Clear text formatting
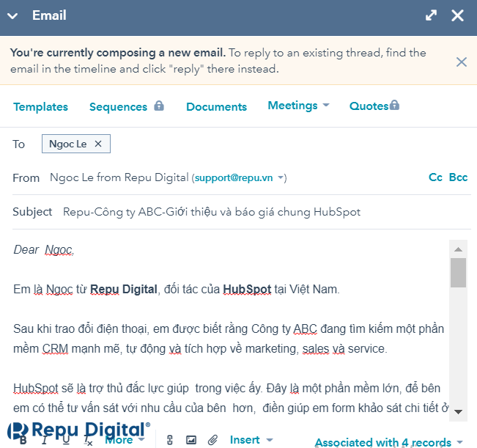This screenshot has height=448, width=477. (x=88, y=441)
